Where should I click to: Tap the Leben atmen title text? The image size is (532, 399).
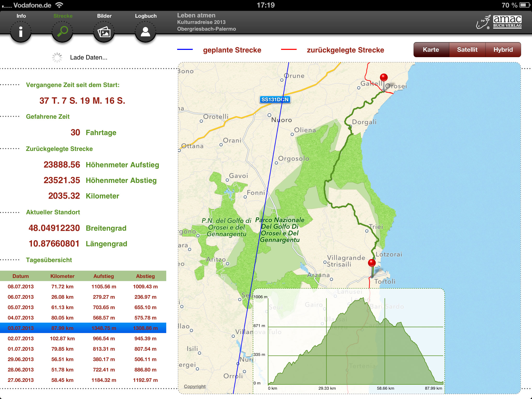[196, 15]
